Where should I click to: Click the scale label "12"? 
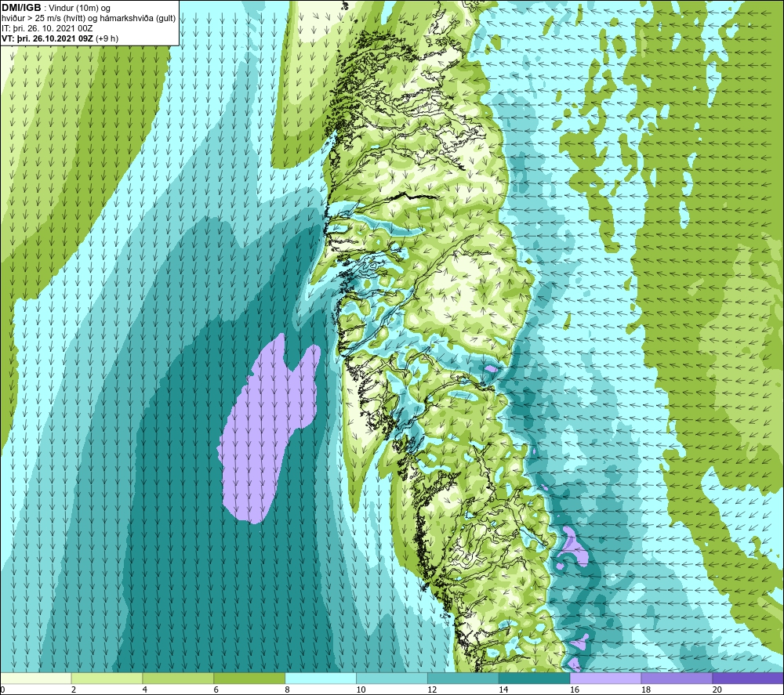click(432, 690)
